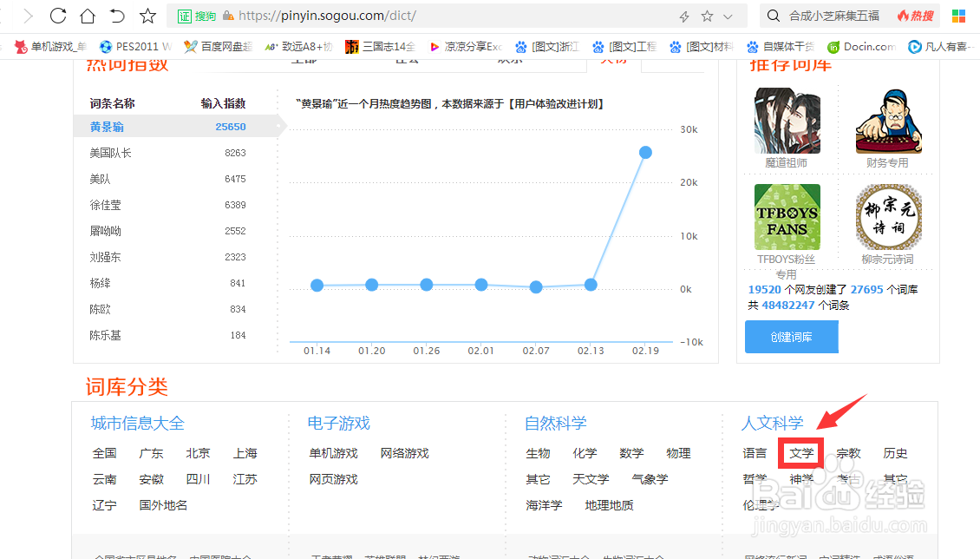
Task: Go back using the back arrow
Action: (118, 15)
